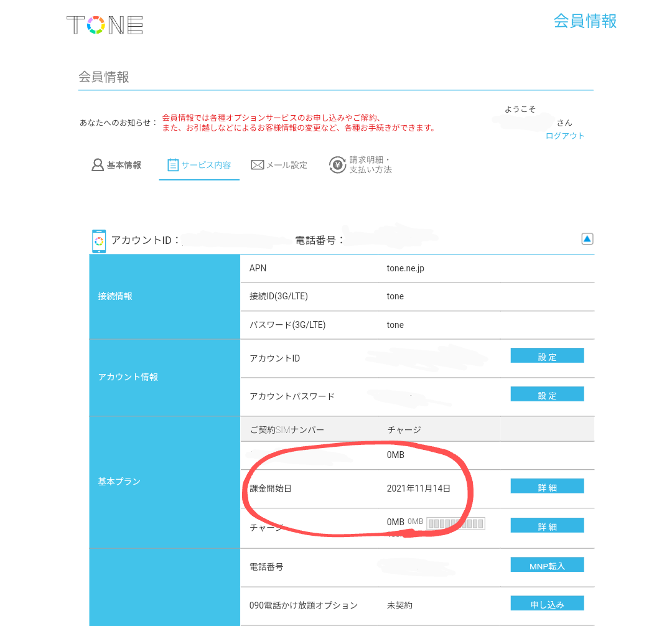Image resolution: width=672 pixels, height=626 pixels.
Task: Click the clipboard icon beside サービス内容
Action: click(173, 165)
